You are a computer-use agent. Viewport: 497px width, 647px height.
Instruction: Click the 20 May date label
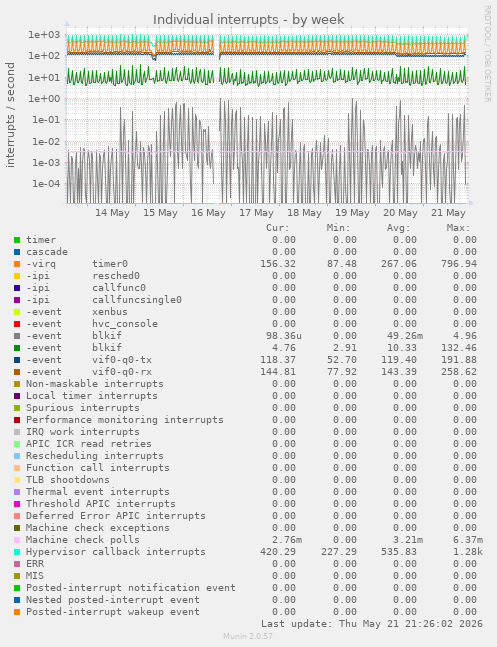(x=400, y=213)
